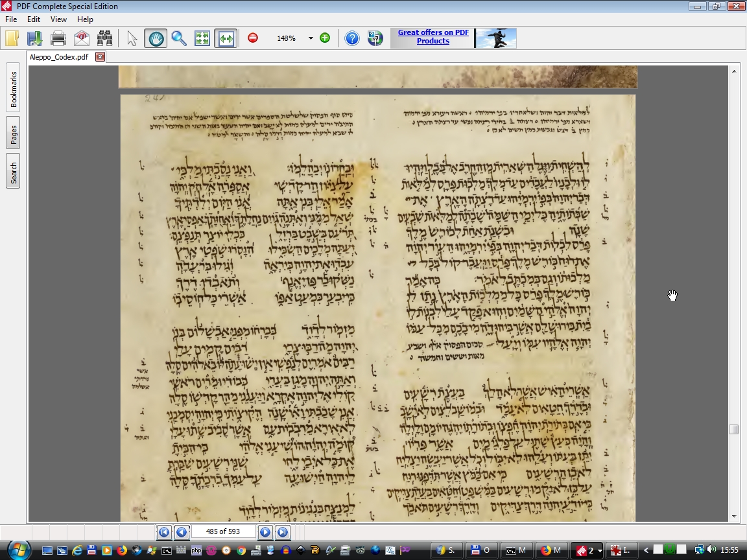Open the zoom percentage dropdown arrow
Viewport: 747px width, 560px height.
point(311,38)
